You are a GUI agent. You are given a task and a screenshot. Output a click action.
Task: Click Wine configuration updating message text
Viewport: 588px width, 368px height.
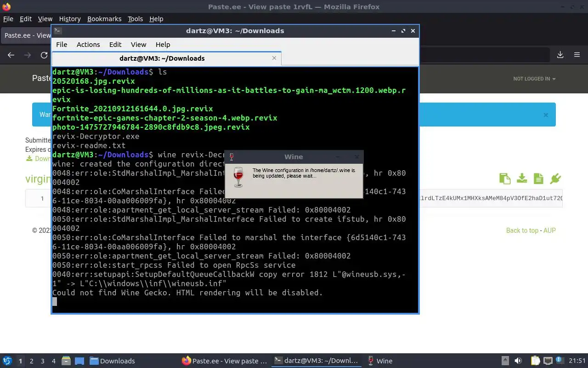pos(304,173)
